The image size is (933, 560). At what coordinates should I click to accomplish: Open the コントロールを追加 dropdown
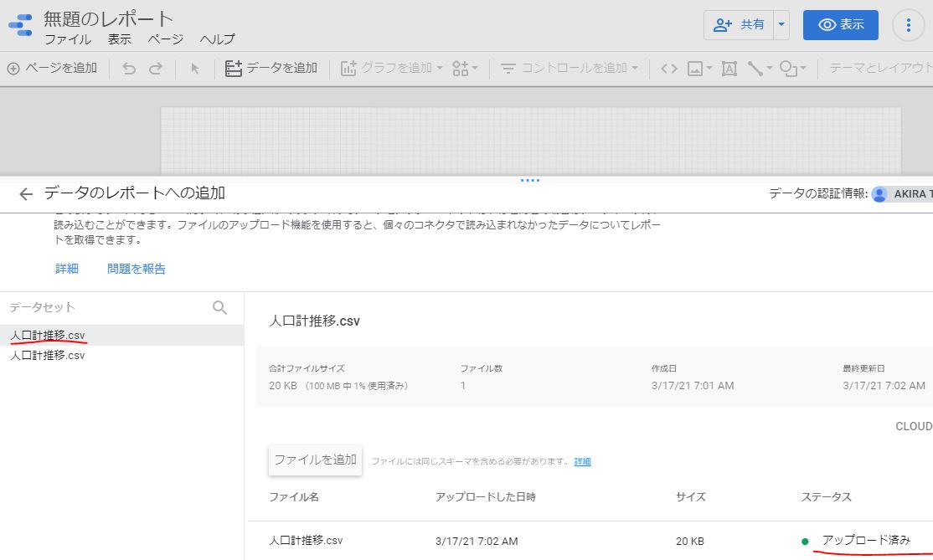570,69
